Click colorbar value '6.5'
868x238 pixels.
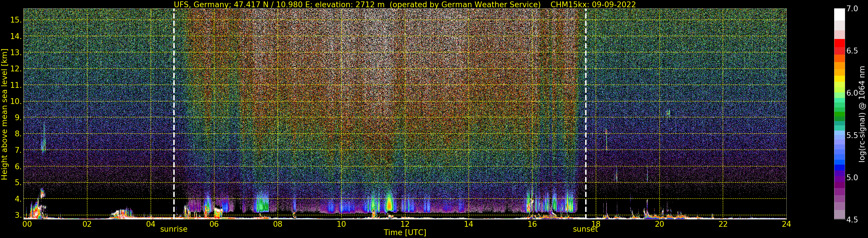click(x=852, y=51)
